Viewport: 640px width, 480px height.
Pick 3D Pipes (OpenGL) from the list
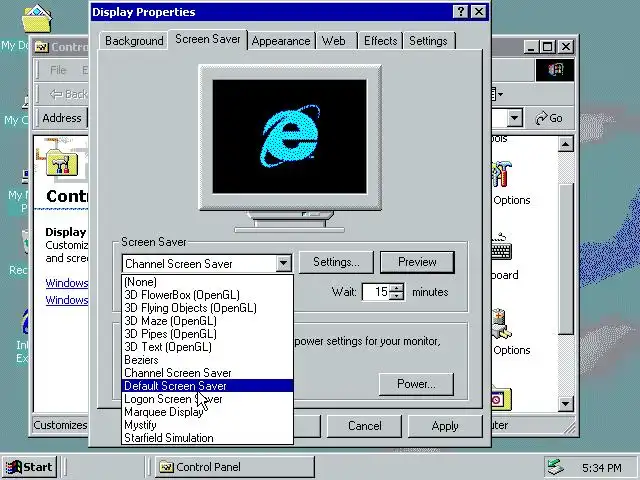click(x=207, y=334)
